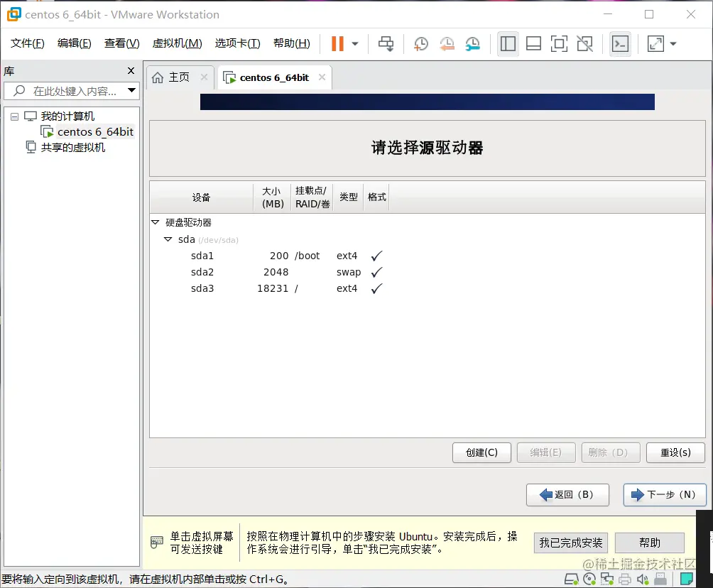Take a snapshot of this virtual machine

421,43
